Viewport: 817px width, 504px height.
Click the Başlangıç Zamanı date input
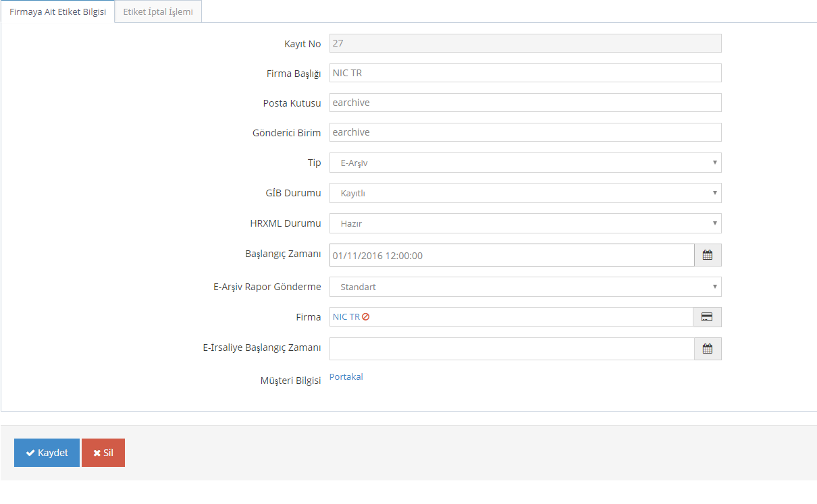pos(511,255)
